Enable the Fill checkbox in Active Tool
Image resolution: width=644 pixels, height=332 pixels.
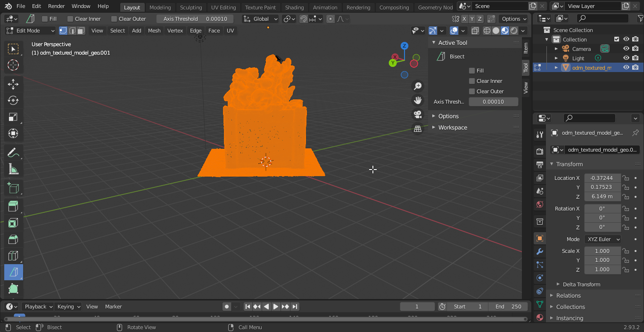point(472,71)
